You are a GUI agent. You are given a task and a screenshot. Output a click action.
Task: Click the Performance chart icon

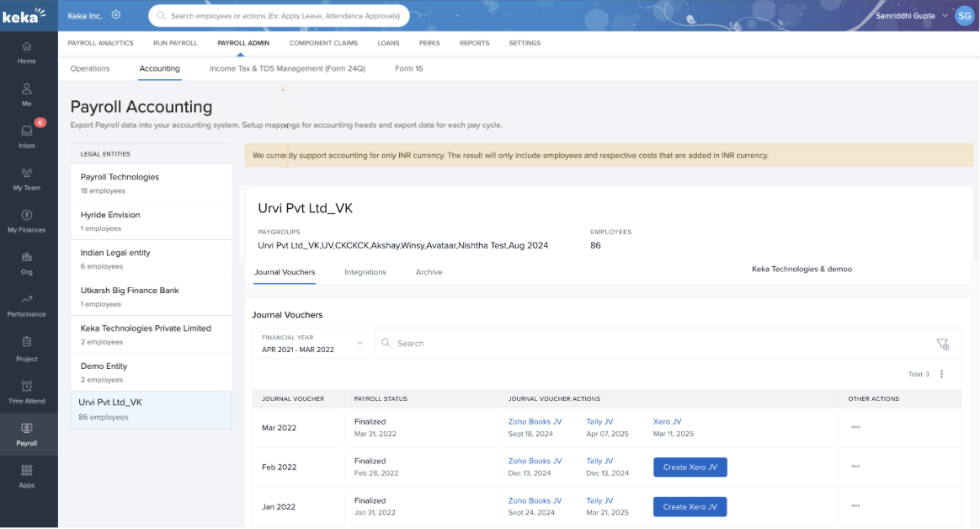[27, 300]
